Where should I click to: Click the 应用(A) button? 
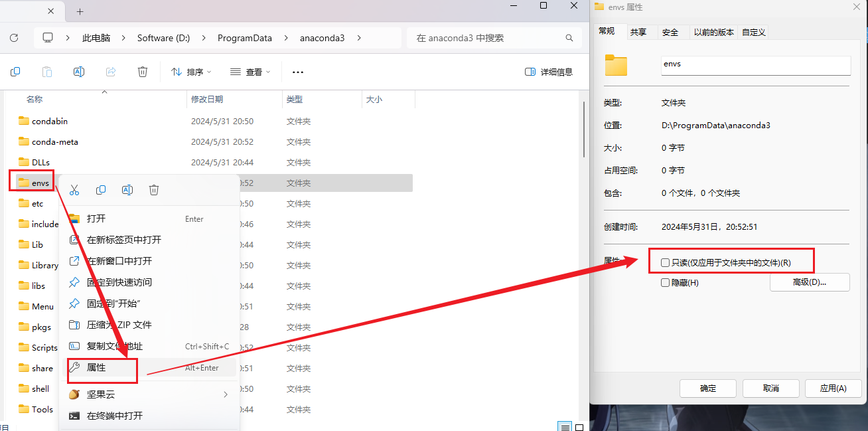(x=833, y=388)
